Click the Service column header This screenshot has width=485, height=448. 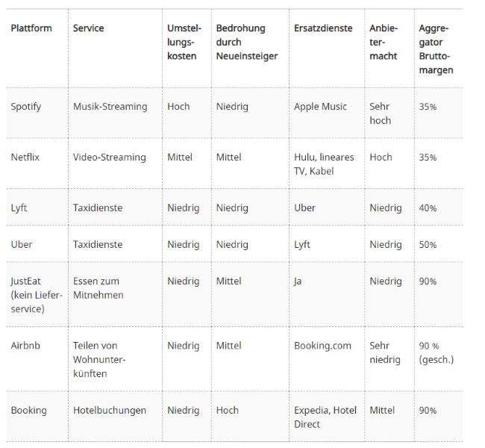[x=88, y=28]
